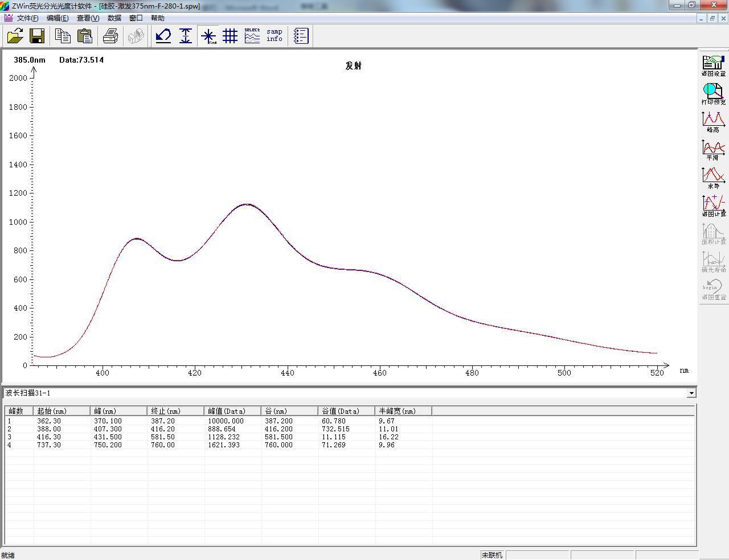Click the 峰值(Data) column header
Screen dimensions: 729x560
(x=233, y=411)
